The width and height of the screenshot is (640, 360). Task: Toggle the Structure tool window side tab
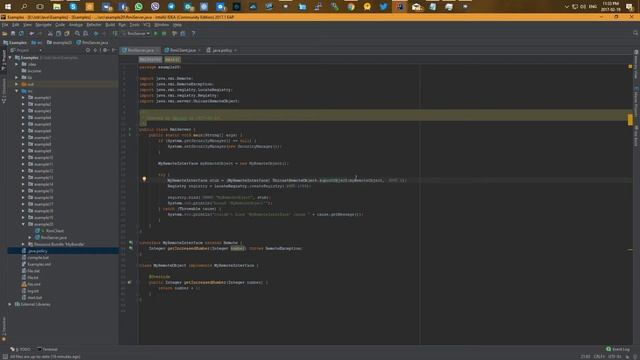click(x=4, y=90)
